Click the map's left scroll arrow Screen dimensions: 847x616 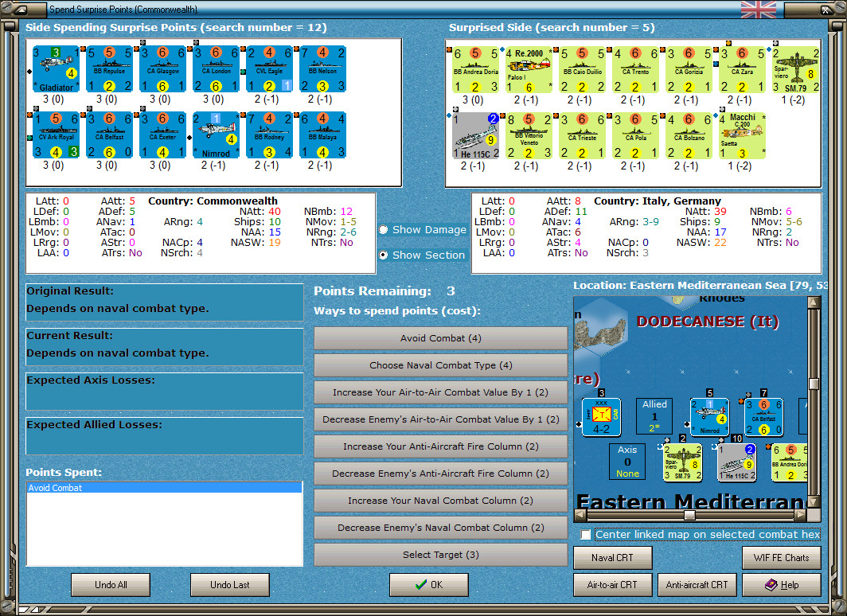click(580, 515)
